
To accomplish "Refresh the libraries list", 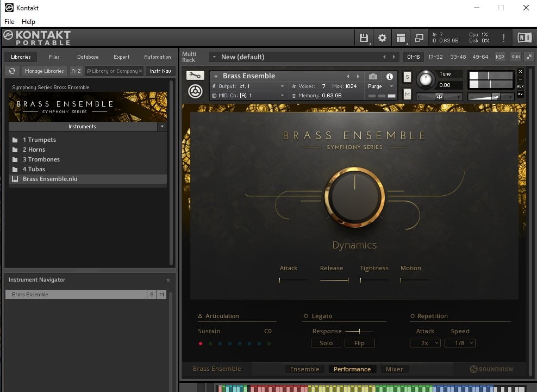I will (13, 71).
